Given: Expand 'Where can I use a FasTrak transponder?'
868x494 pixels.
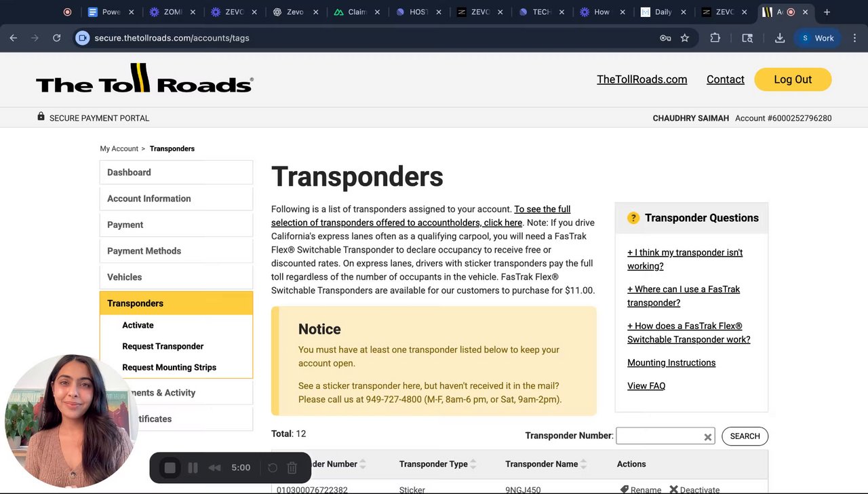Looking at the screenshot, I should tap(684, 296).
